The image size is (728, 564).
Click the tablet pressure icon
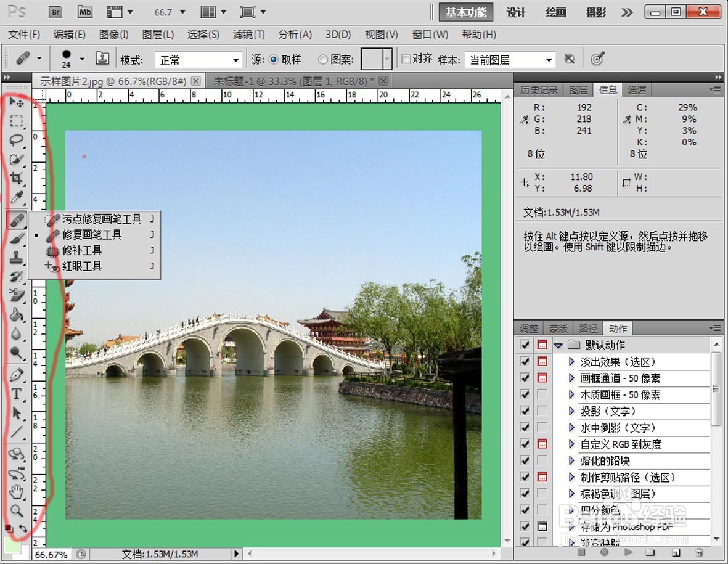point(597,59)
